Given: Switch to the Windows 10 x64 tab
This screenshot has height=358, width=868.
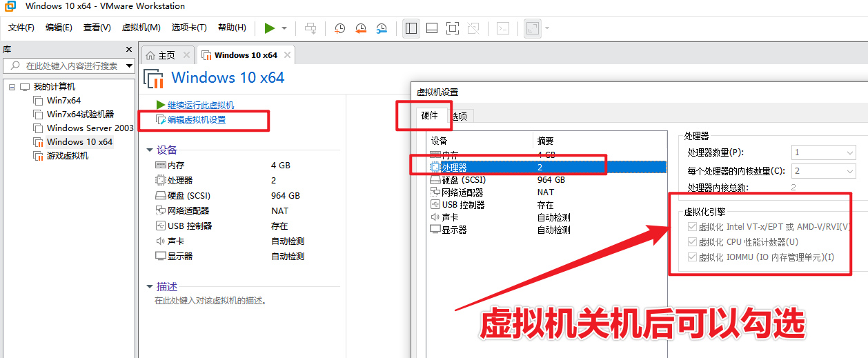Looking at the screenshot, I should click(x=246, y=55).
